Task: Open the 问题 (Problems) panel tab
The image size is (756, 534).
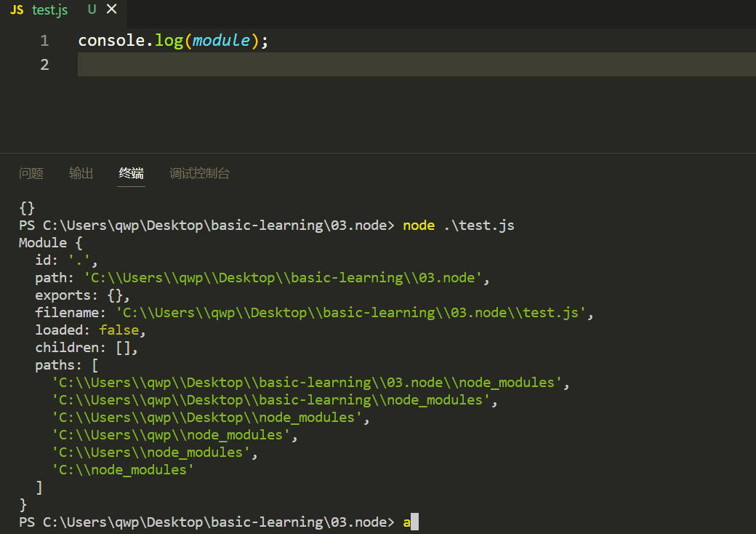Action: tap(31, 173)
